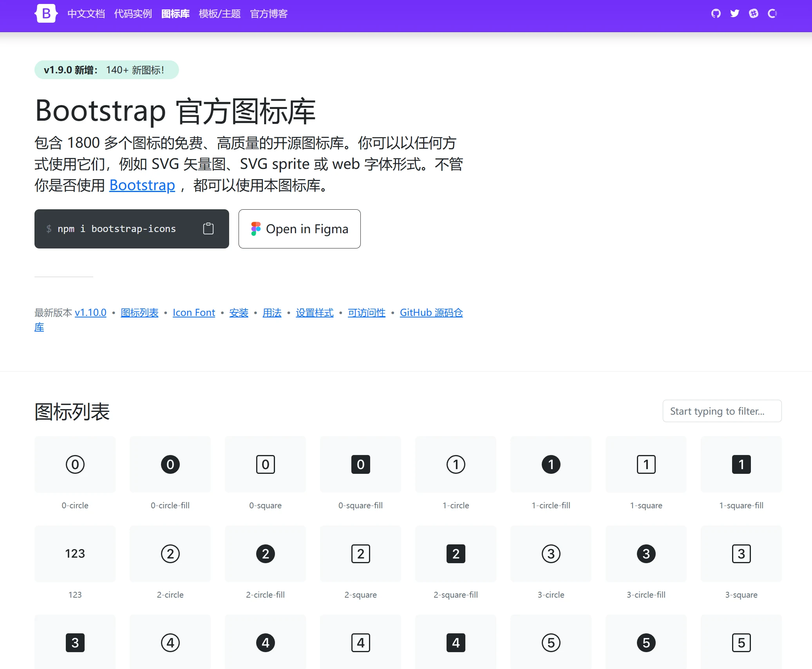Open the 模板/主题 nav item
812x669 pixels.
[220, 13]
